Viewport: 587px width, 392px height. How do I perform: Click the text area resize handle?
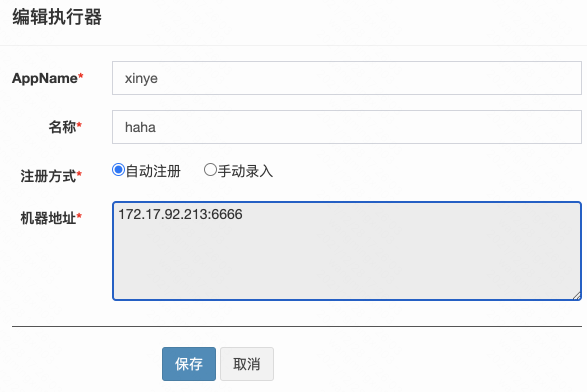tap(576, 295)
